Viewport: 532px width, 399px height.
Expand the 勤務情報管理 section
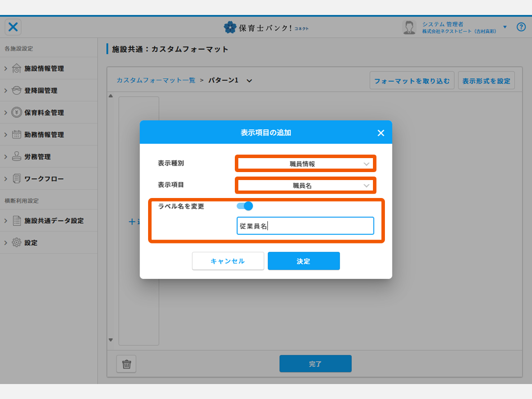coord(44,135)
